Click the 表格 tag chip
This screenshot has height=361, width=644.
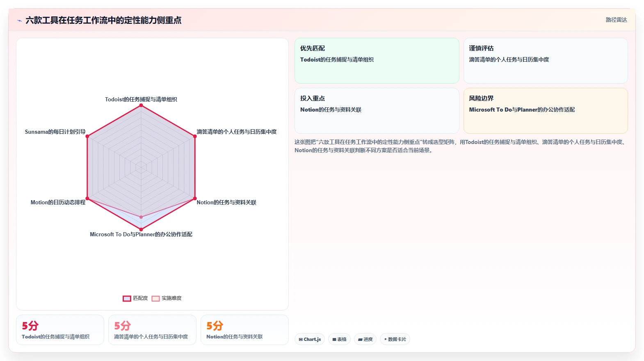click(339, 339)
